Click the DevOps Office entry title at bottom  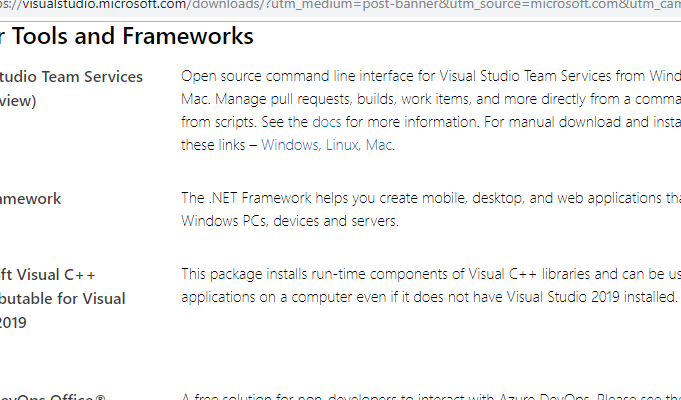coord(53,397)
